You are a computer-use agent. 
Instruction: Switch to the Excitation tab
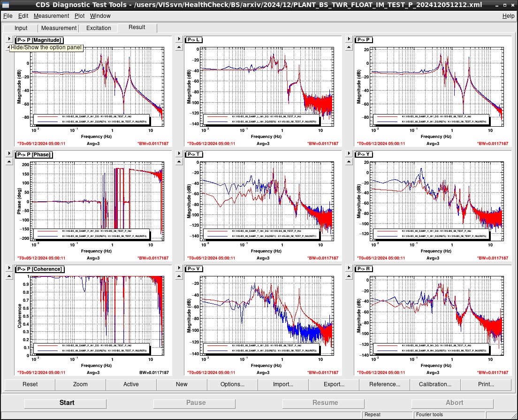(x=99, y=28)
